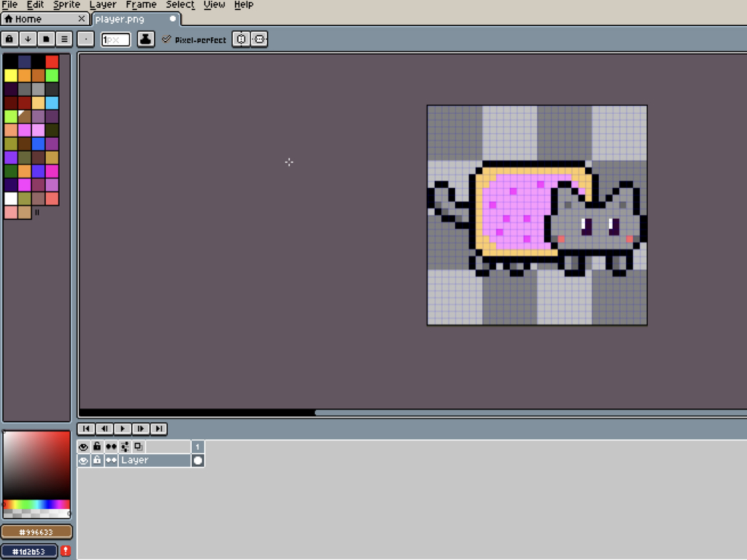This screenshot has width=747, height=560.
Task: Toggle the horizontal symmetry button
Action: point(241,39)
